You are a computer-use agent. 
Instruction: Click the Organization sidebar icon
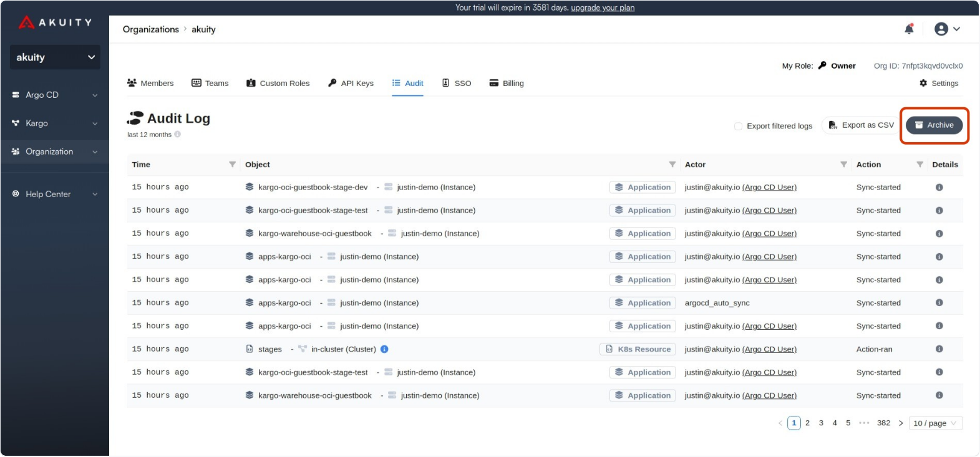tap(16, 152)
